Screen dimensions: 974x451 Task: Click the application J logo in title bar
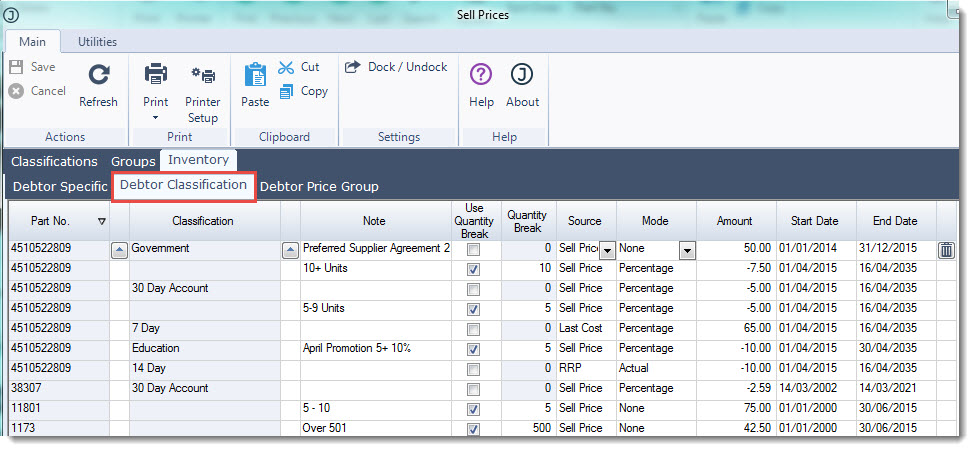[11, 15]
